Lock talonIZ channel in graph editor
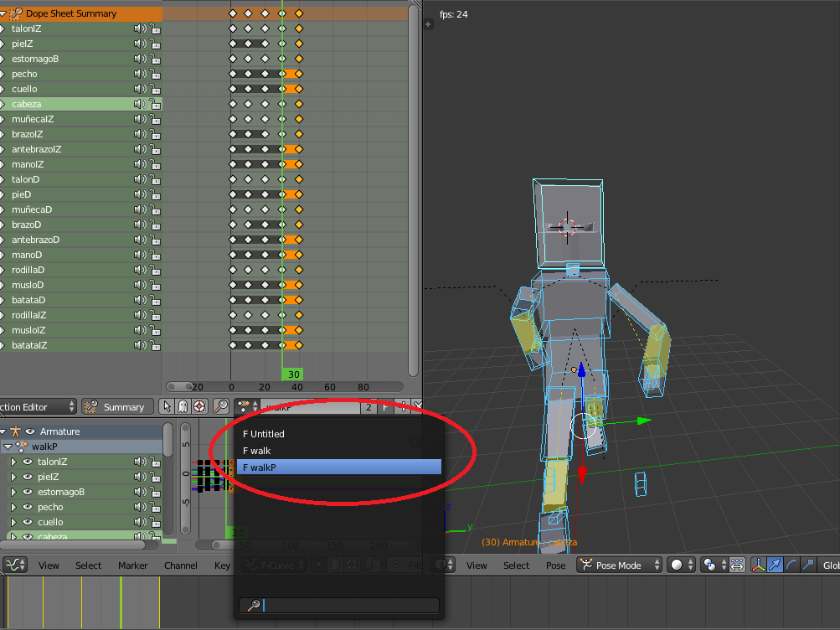This screenshot has height=630, width=840. click(156, 462)
